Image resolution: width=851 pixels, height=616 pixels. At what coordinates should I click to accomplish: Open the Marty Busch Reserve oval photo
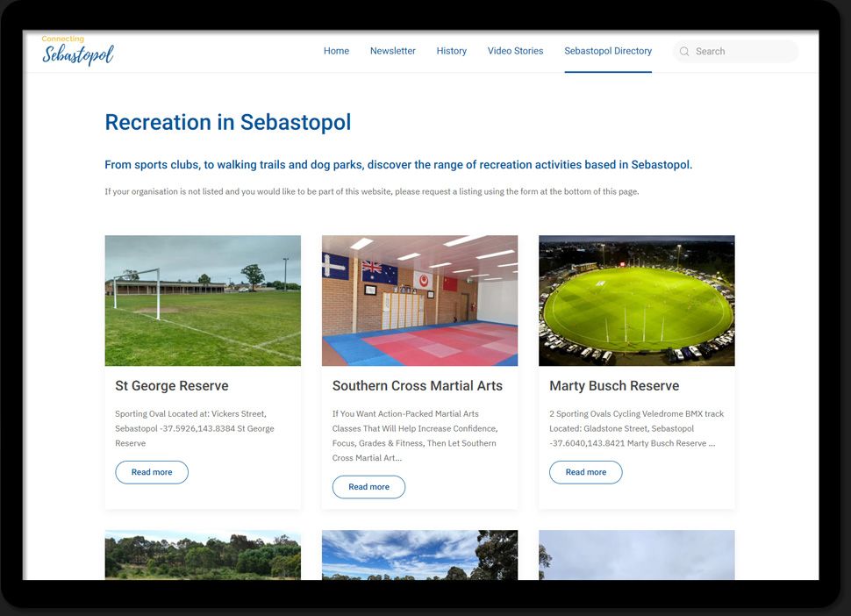[637, 301]
